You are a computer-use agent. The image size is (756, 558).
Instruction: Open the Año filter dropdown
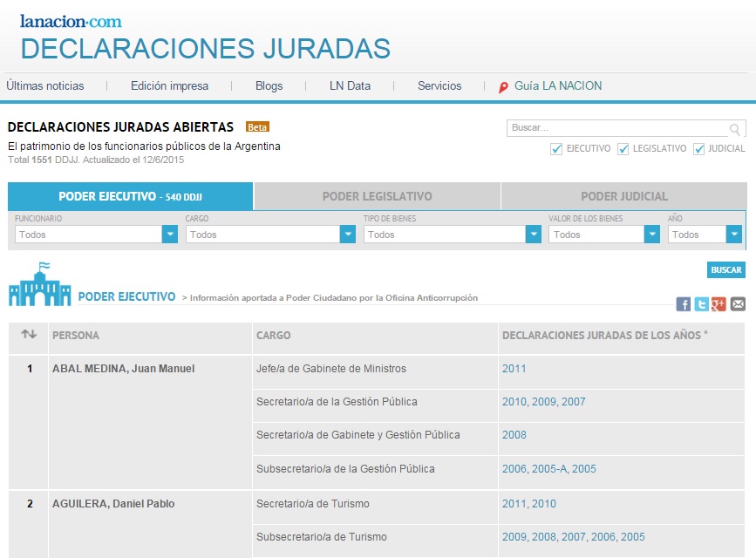705,235
